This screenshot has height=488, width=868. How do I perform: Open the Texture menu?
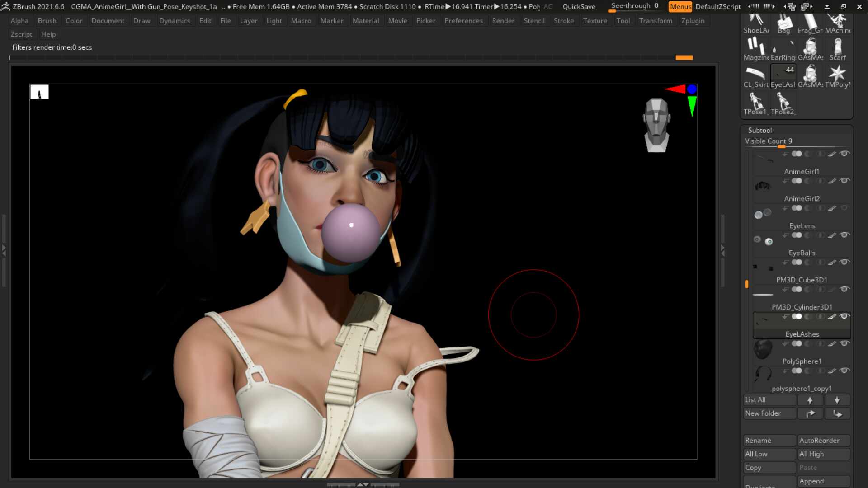595,21
